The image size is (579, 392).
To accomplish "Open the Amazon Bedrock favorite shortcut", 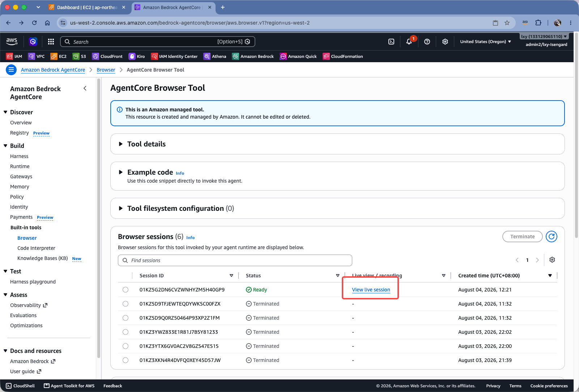I will click(253, 56).
